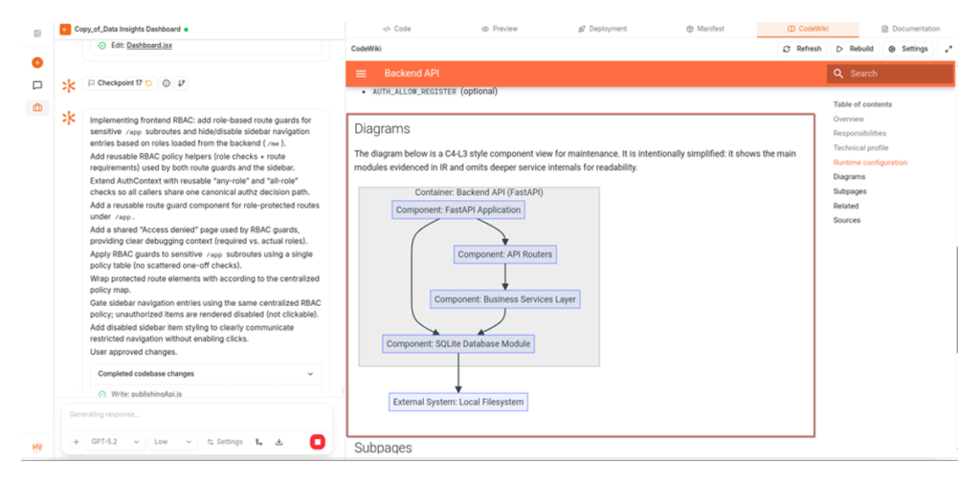Screen dimensions: 980x483
Task: Click the Diagrams section heading
Action: click(x=382, y=129)
